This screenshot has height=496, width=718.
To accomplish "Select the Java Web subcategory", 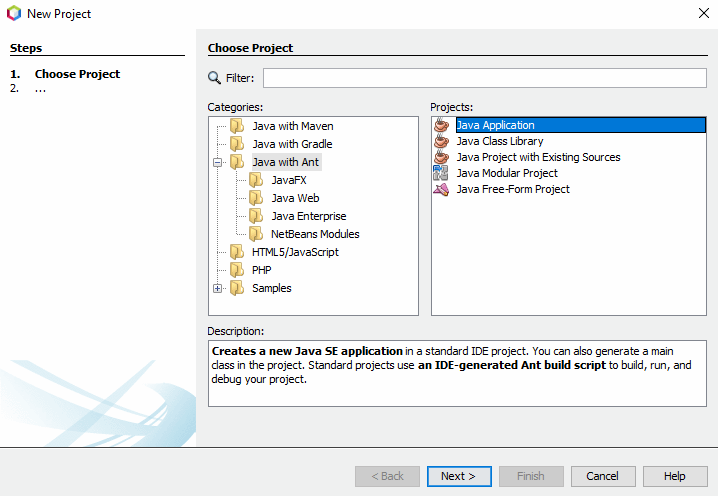I will coord(295,198).
